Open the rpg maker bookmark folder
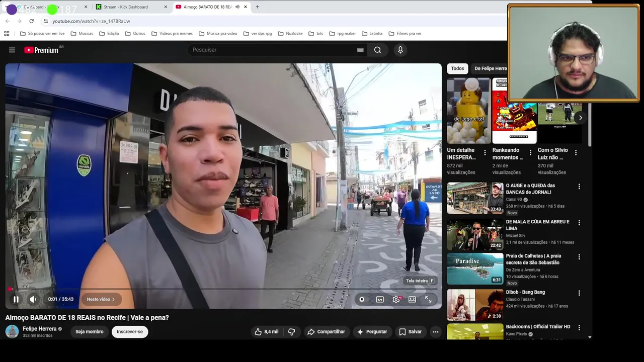The width and height of the screenshot is (644, 362). point(342,34)
